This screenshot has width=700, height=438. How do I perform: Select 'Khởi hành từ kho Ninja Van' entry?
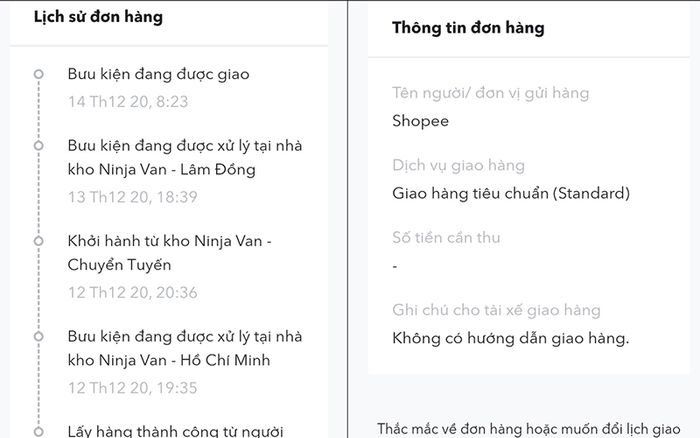pyautogui.click(x=170, y=253)
